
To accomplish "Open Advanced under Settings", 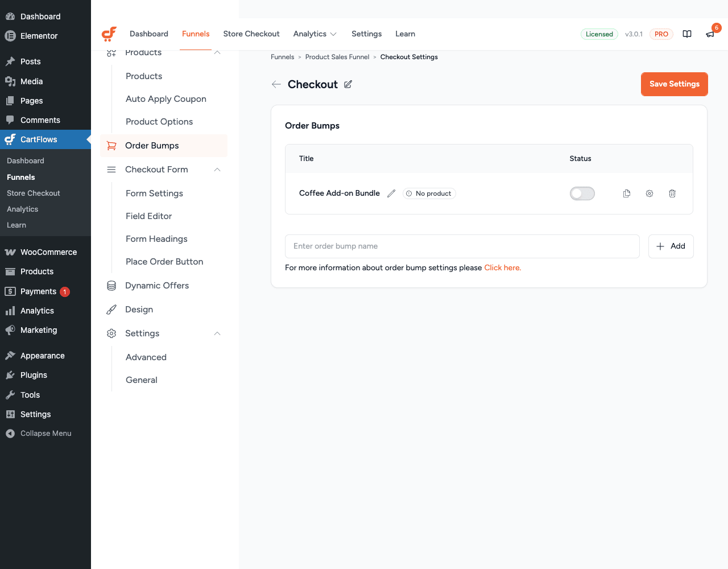I will coord(146,357).
